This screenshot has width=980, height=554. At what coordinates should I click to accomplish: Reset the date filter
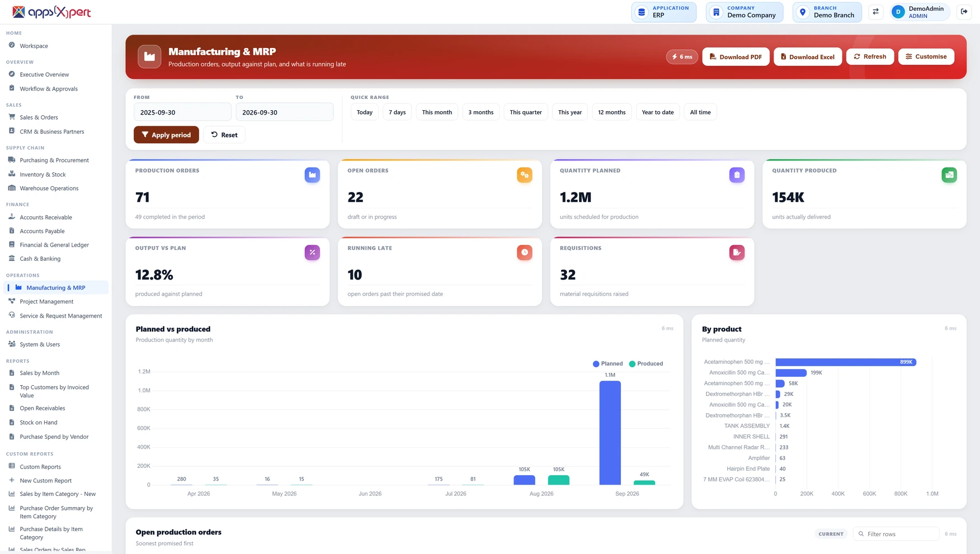224,135
